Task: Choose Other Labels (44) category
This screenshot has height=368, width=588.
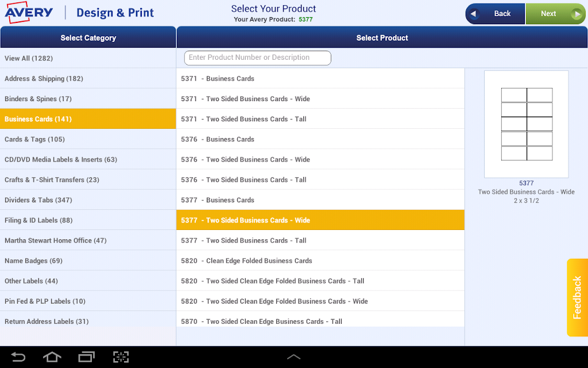Action: point(88,281)
